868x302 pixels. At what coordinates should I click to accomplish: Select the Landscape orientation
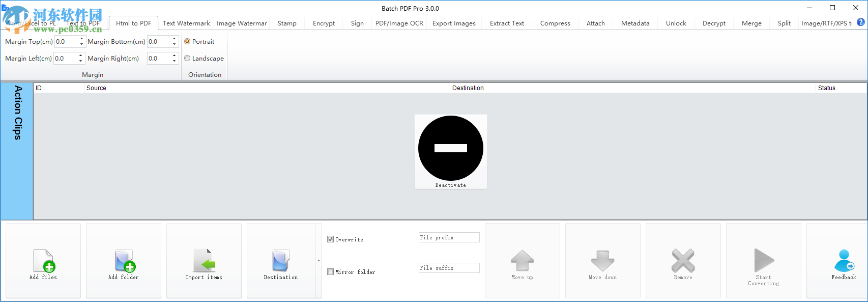(x=187, y=59)
